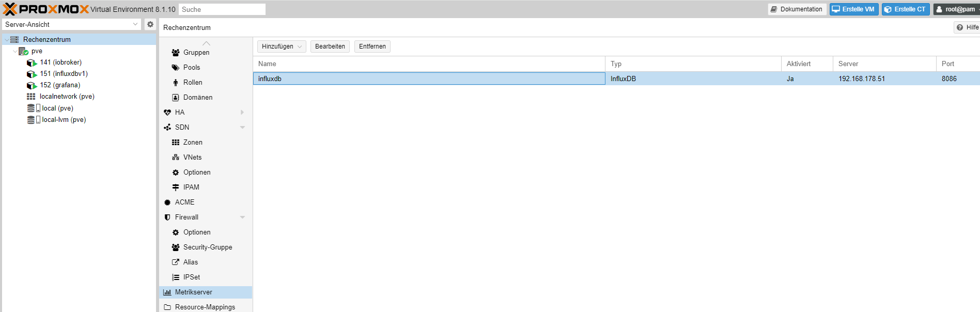Screen dimensions: 980x312
Task: Sort by the Name column header
Action: [429, 64]
